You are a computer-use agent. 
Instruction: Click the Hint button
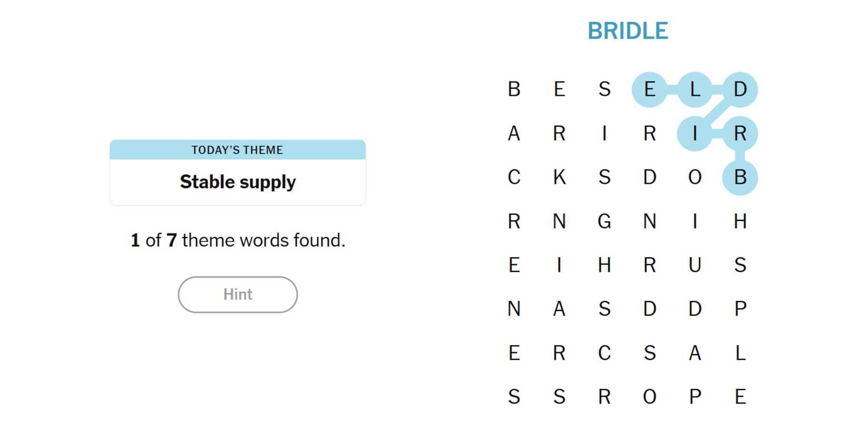(238, 295)
